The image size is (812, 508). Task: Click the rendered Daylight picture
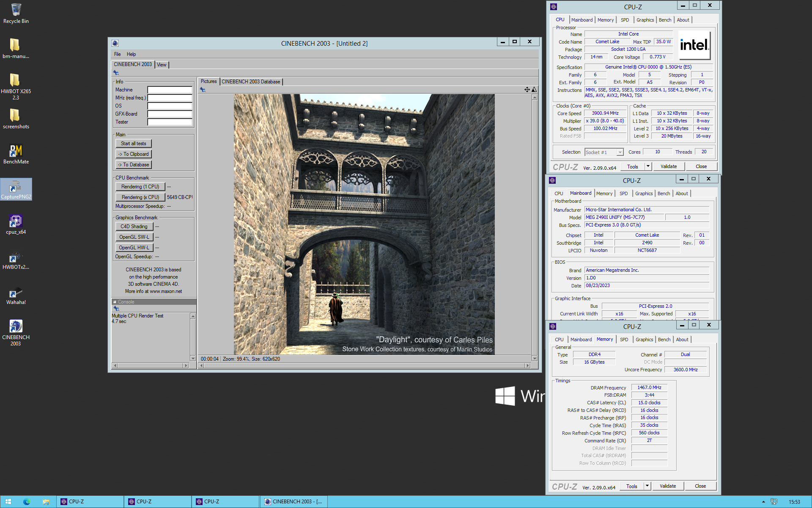[x=364, y=224]
